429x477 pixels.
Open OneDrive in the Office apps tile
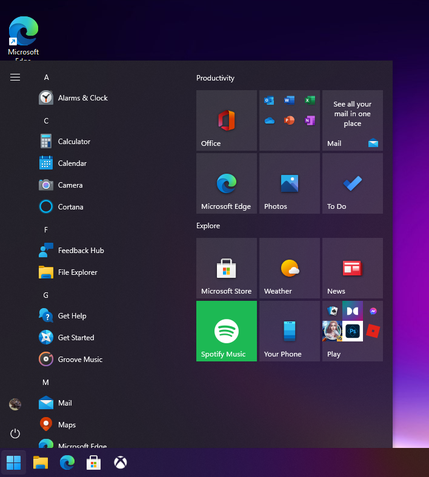point(269,120)
